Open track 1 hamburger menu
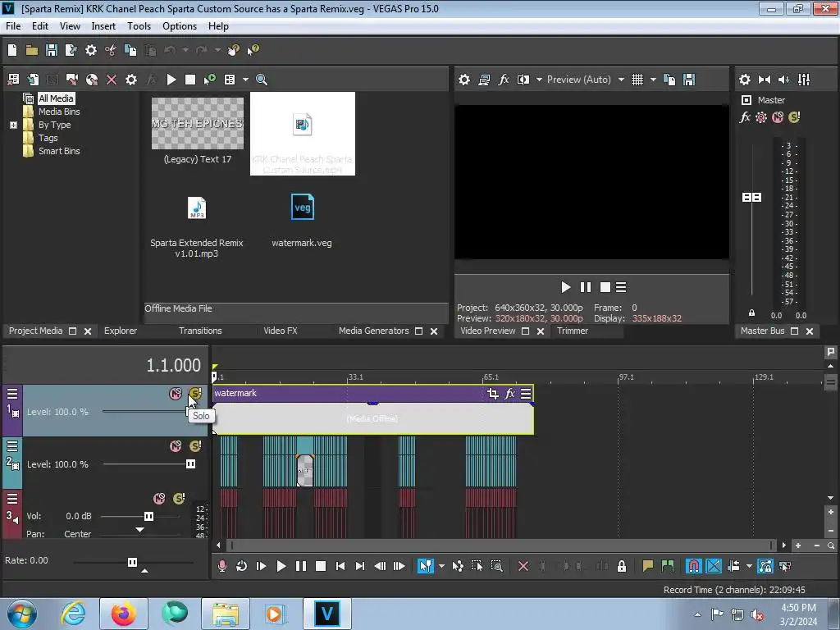 coord(11,394)
